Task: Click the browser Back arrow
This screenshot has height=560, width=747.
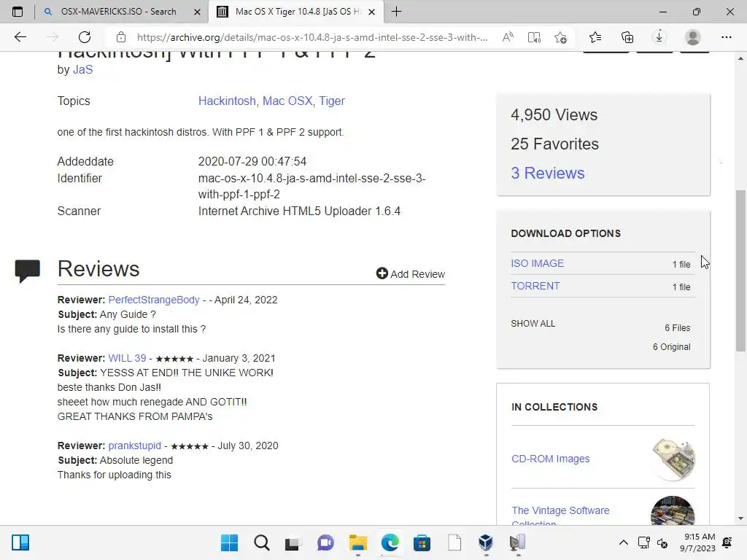Action: [20, 37]
